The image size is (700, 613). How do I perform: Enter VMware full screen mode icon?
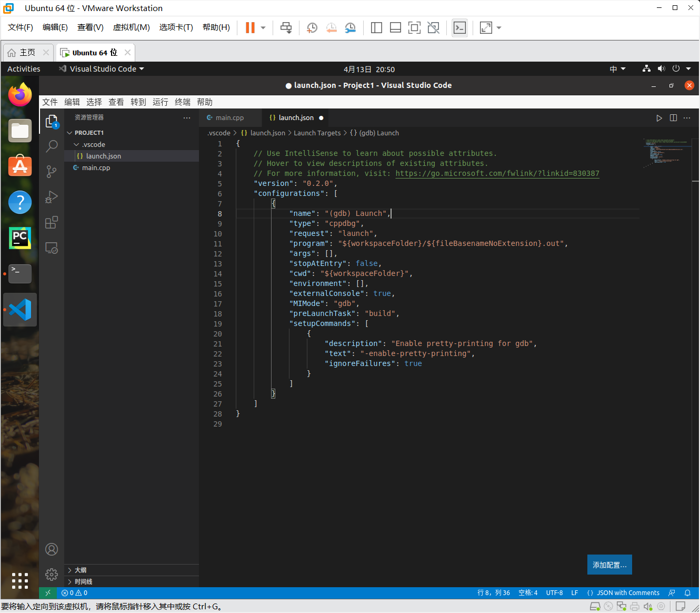[x=414, y=28]
